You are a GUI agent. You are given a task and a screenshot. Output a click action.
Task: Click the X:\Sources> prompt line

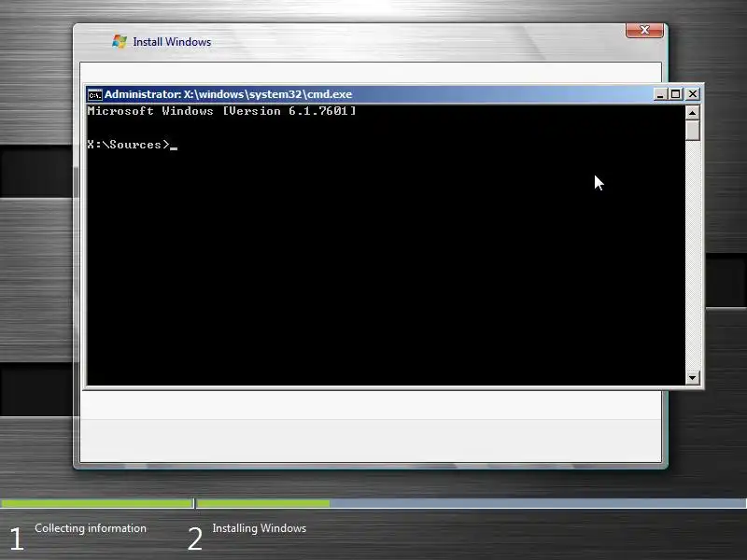pyautogui.click(x=132, y=145)
